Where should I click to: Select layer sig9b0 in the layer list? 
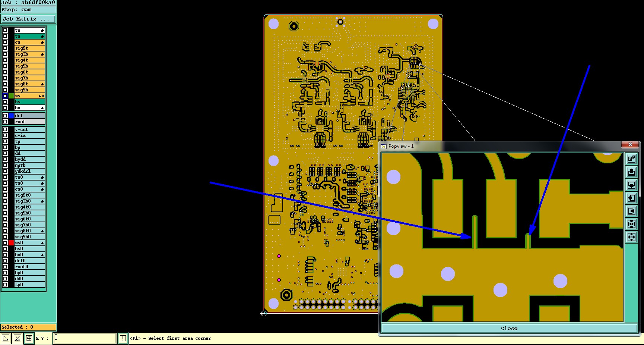pos(29,237)
